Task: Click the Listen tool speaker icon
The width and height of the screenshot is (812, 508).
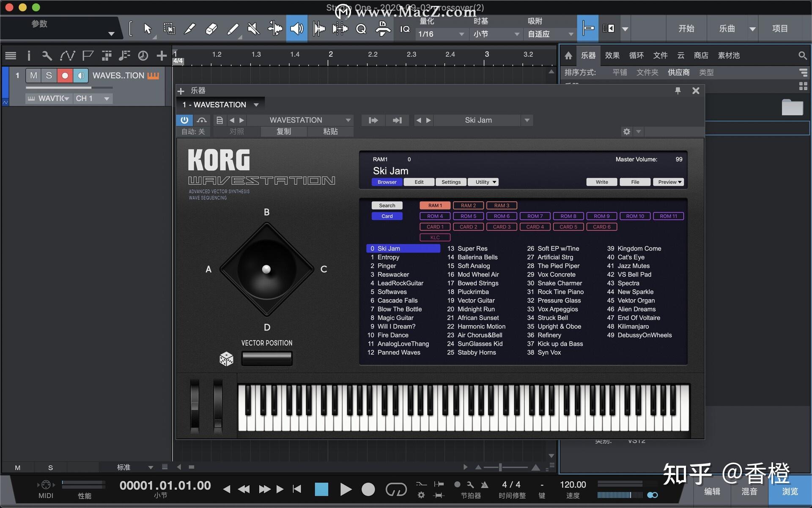Action: point(297,28)
